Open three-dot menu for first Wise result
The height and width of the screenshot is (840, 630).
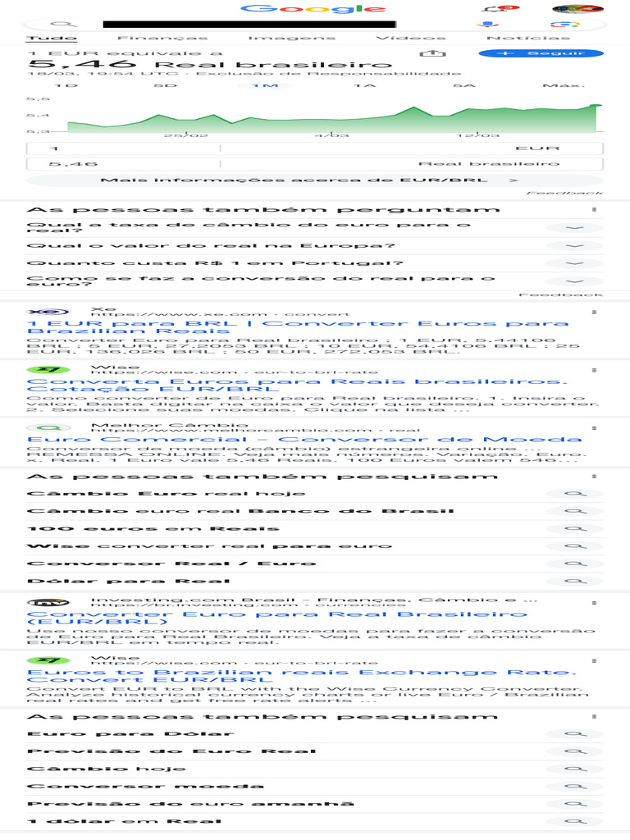coord(594,370)
